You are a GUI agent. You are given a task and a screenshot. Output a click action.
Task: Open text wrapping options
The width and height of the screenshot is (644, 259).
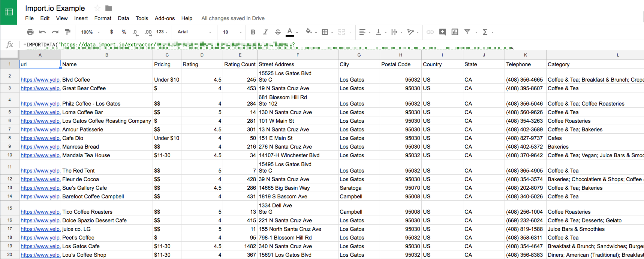[x=397, y=32]
